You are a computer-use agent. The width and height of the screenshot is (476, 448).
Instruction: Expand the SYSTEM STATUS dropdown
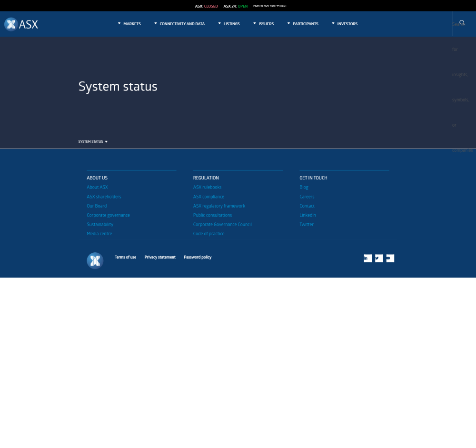(x=93, y=141)
